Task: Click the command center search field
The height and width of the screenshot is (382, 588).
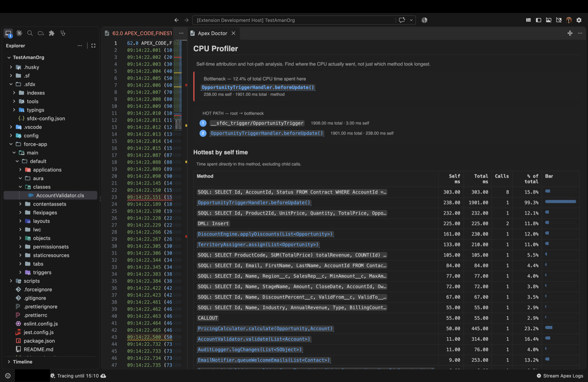Action: [294, 20]
